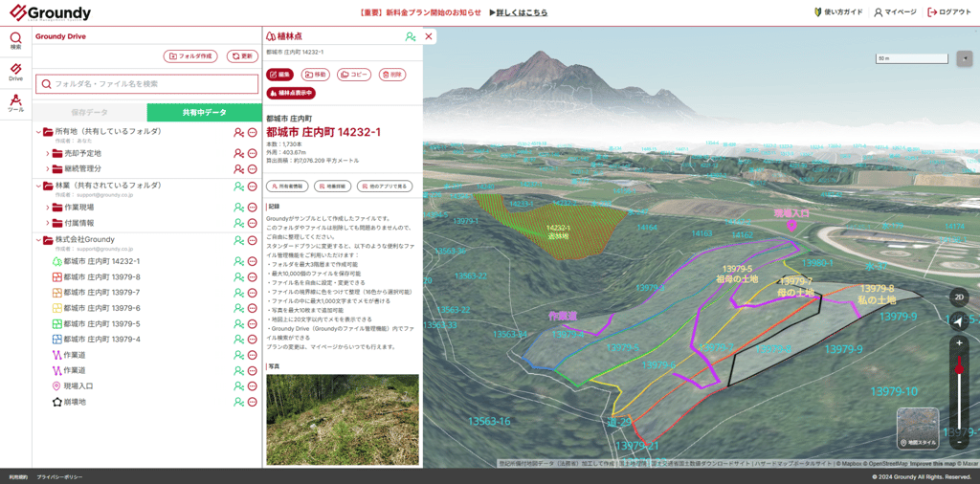Open the 地図スタイル map style thumbnail

click(918, 429)
